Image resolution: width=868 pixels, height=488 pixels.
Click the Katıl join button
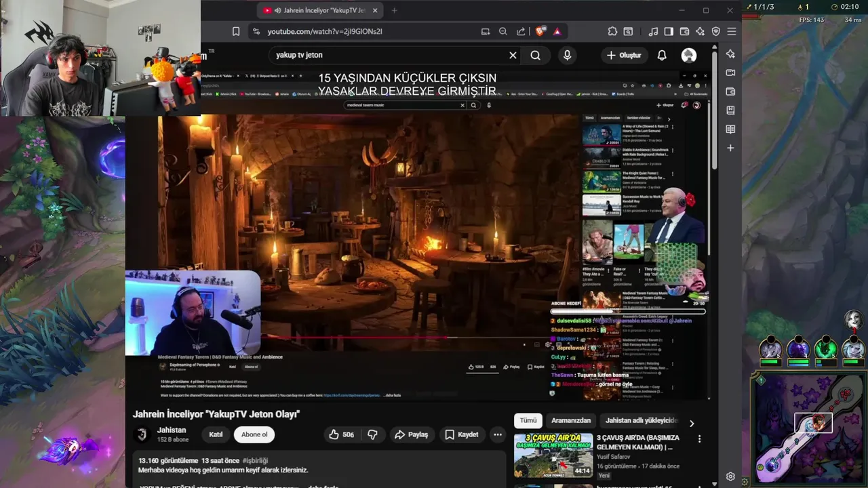pyautogui.click(x=216, y=434)
